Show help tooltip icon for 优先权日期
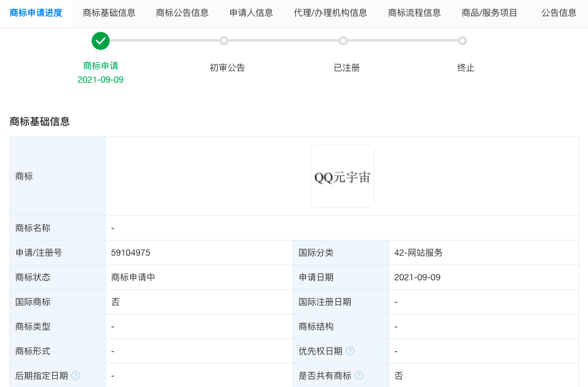 point(350,351)
